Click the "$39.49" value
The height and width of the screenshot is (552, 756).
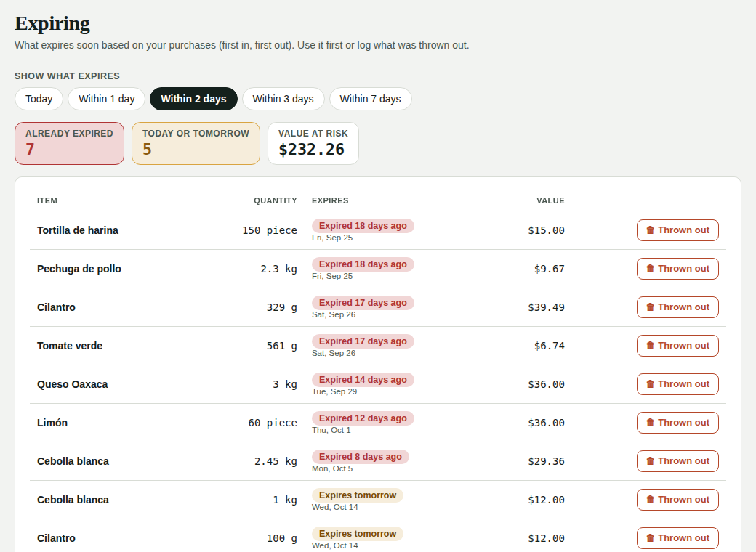click(546, 307)
